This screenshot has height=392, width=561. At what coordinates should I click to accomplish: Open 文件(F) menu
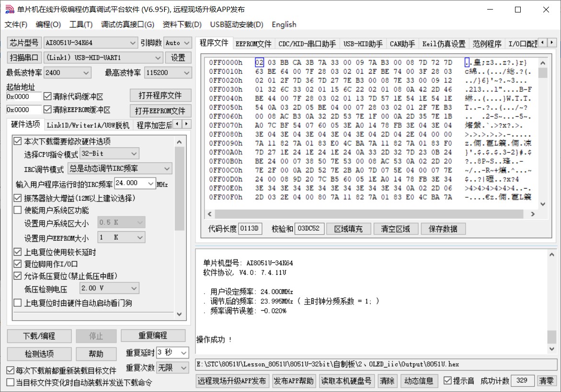(x=16, y=24)
